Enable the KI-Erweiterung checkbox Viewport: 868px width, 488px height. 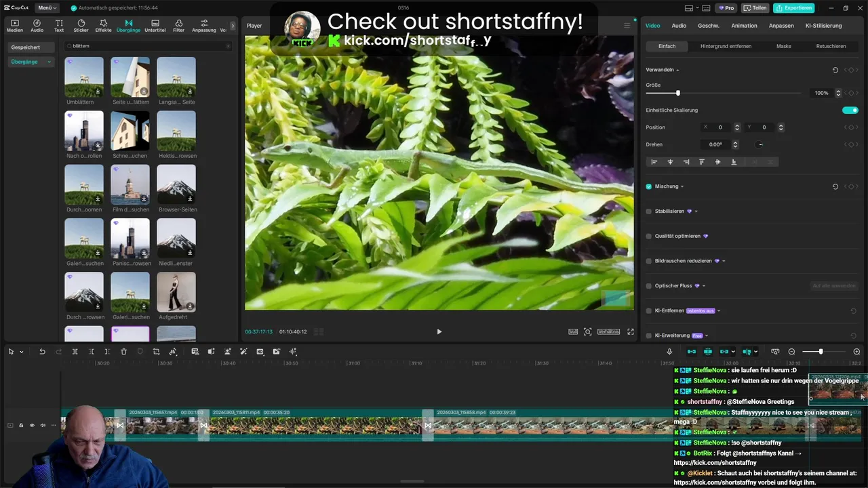649,335
